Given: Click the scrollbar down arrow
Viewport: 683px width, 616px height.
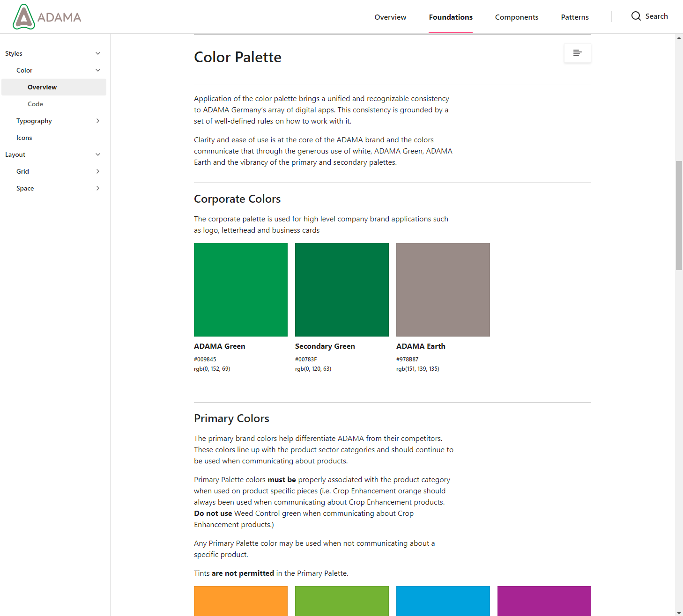Looking at the screenshot, I should 679,612.
